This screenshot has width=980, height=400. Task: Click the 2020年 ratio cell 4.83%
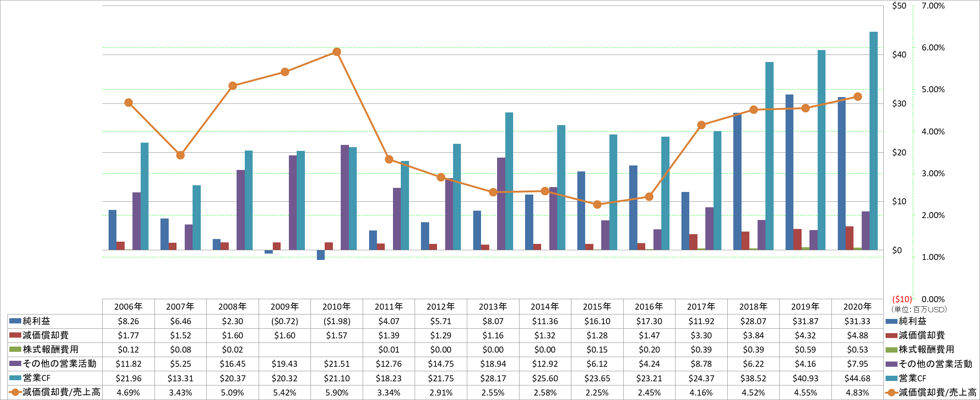click(x=857, y=393)
